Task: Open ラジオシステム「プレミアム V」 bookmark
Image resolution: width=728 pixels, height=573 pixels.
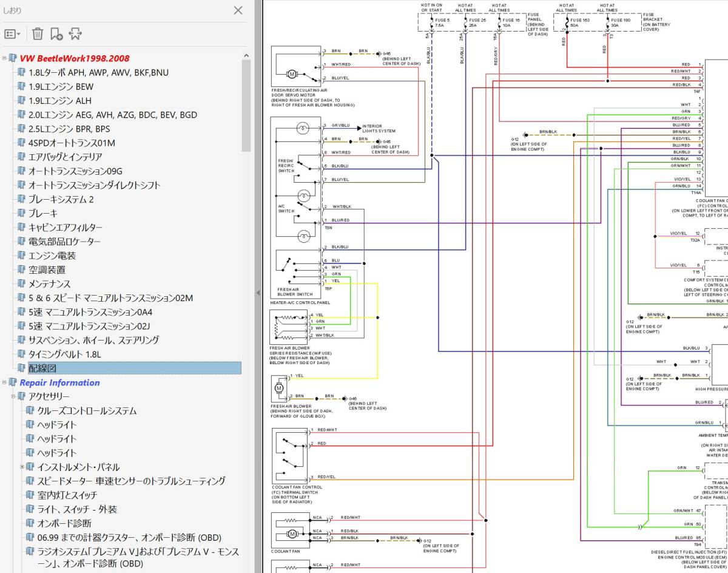Action: (x=138, y=557)
